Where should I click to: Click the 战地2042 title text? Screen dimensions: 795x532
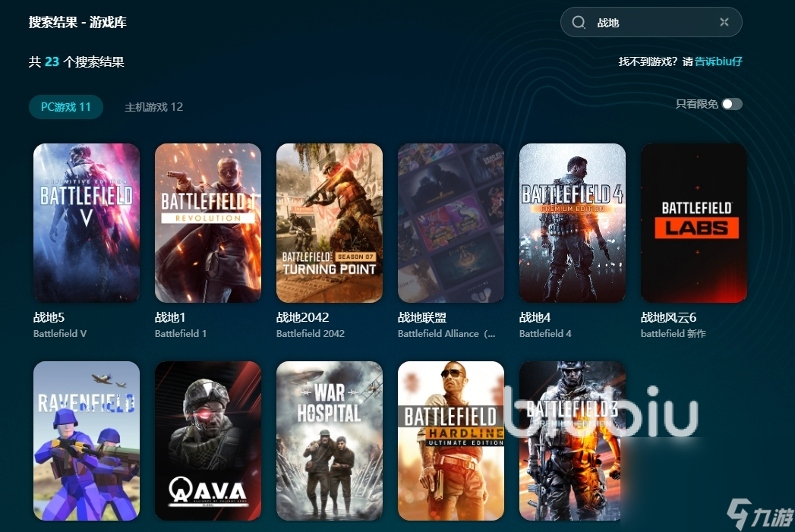point(303,318)
